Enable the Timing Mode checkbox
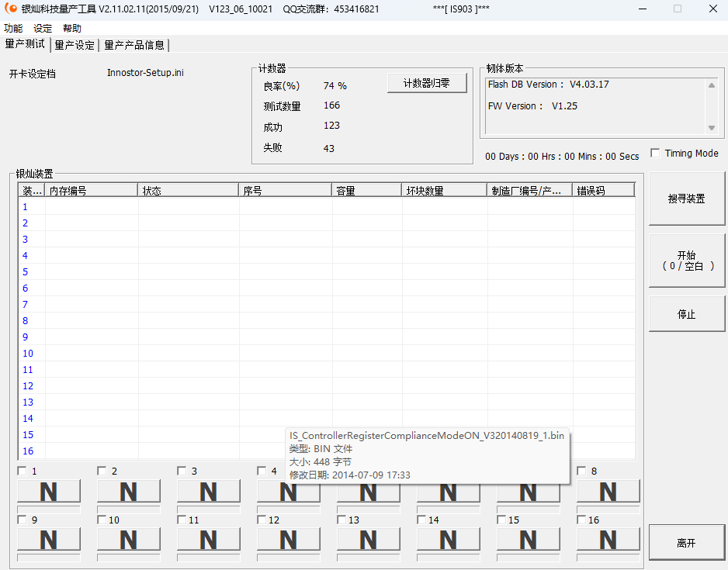Screen dimensions: 728x570 pyautogui.click(x=656, y=154)
